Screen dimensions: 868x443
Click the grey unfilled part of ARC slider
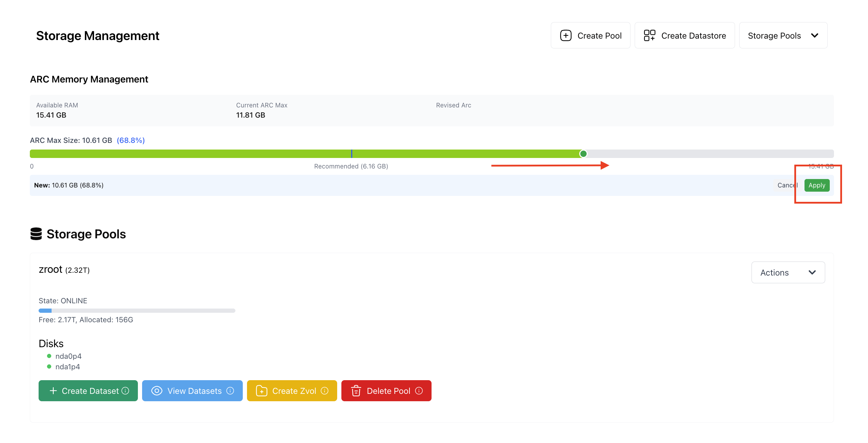pos(710,154)
